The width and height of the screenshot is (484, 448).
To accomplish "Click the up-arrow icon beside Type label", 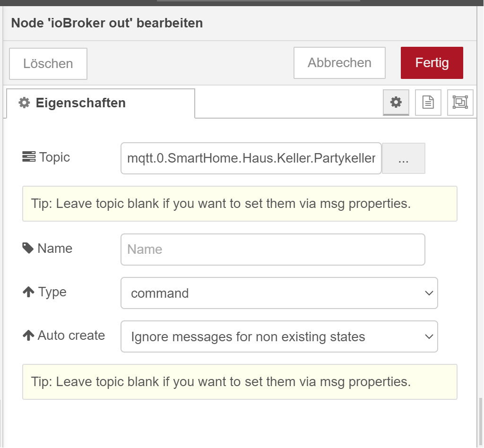I will point(28,293).
